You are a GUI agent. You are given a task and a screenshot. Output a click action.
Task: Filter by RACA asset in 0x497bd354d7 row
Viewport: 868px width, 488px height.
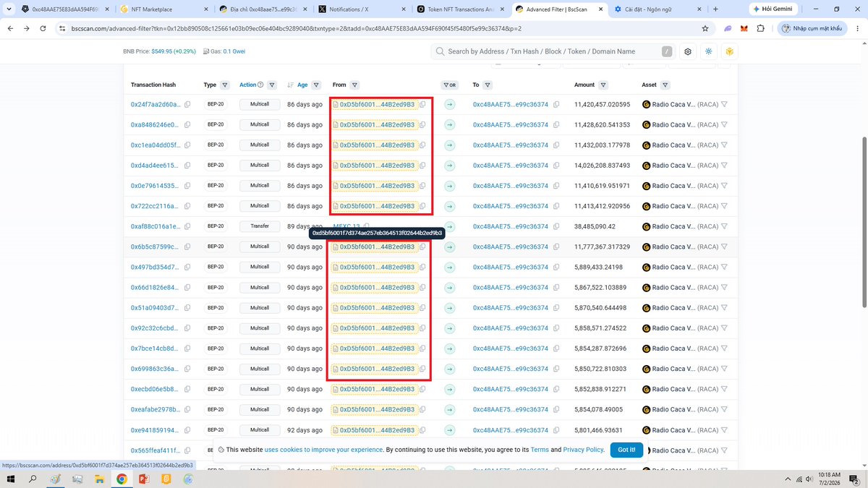click(x=724, y=267)
